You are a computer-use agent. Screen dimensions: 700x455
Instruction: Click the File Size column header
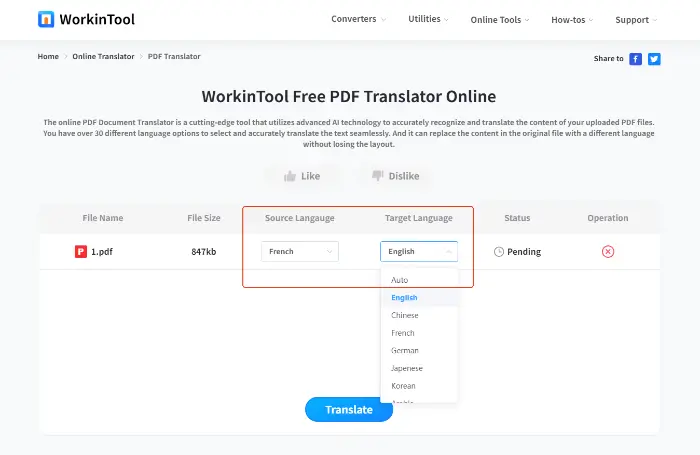pos(204,218)
